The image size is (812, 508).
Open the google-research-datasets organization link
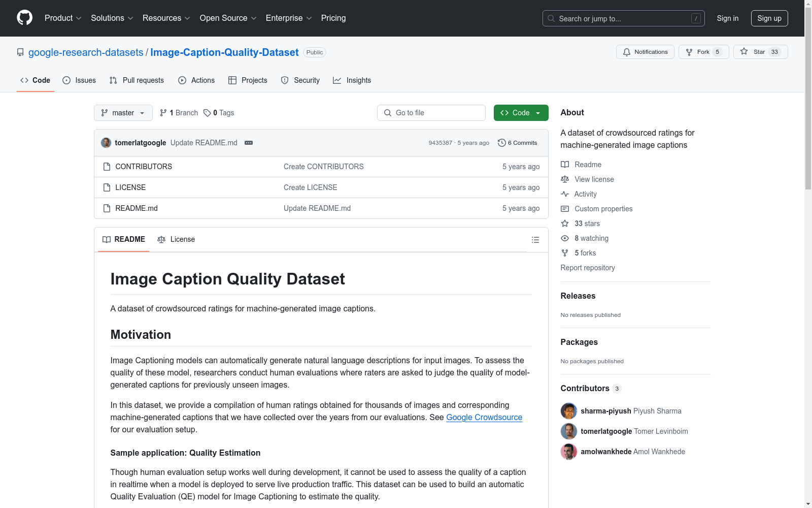(x=86, y=52)
